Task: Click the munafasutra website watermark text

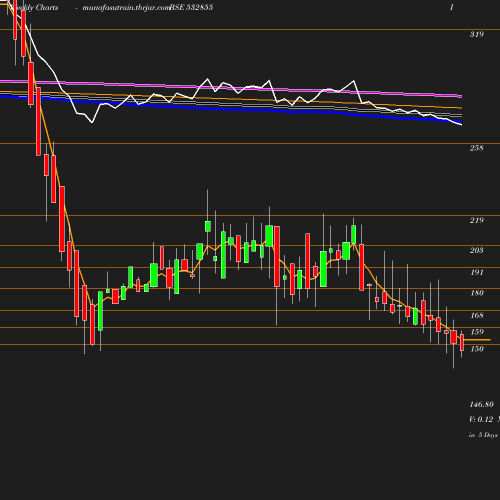Action: coord(126,8)
